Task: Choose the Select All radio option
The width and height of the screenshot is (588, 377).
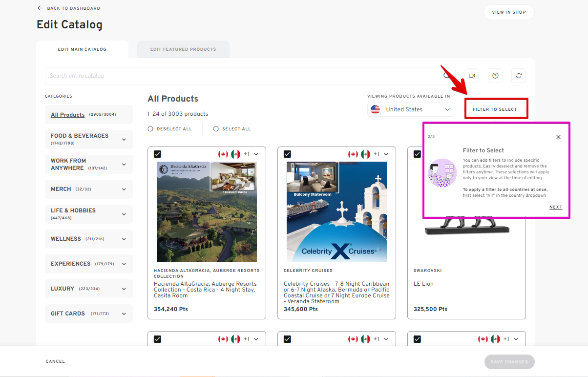Action: [216, 129]
